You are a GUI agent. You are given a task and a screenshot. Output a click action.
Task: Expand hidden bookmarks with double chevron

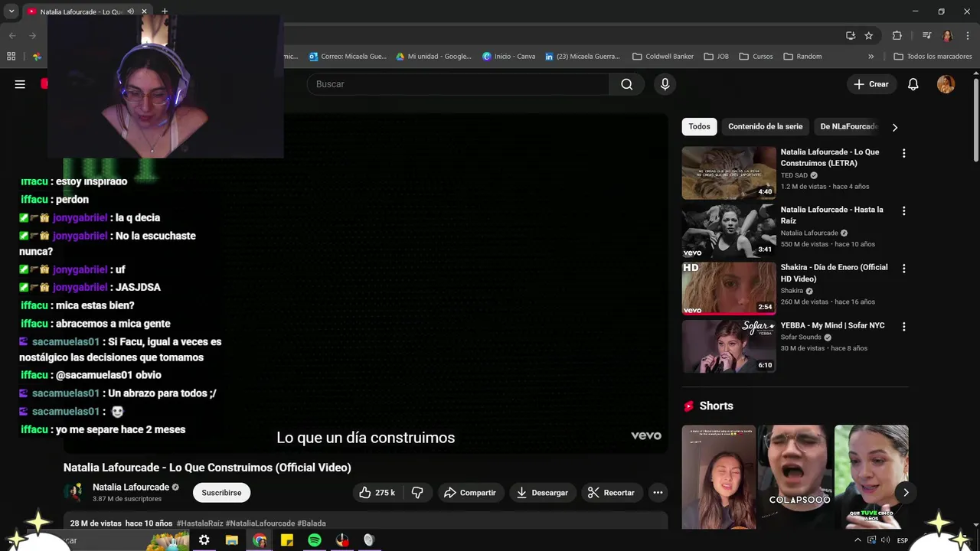click(871, 56)
